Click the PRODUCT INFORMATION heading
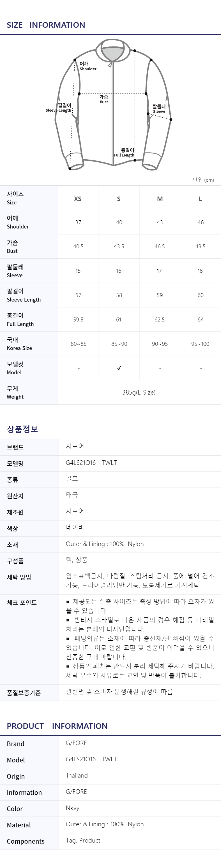The height and width of the screenshot is (868, 221). point(57,726)
